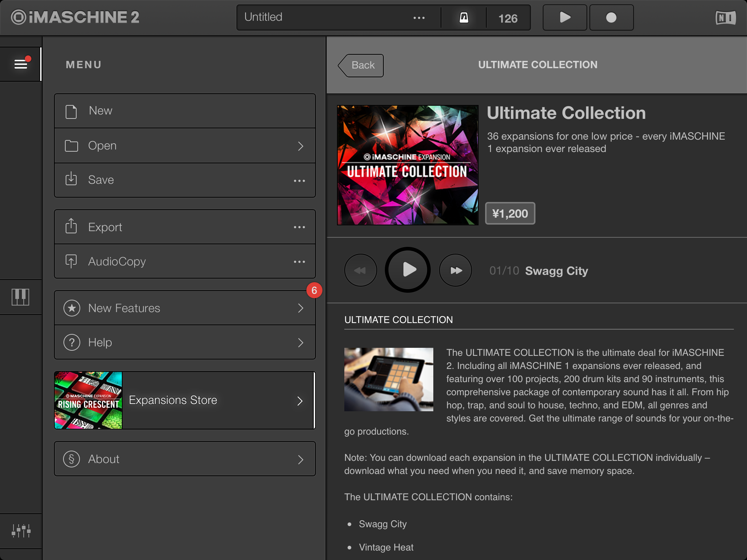The height and width of the screenshot is (560, 747).
Task: Click Vintage Heat in the contents list
Action: pyautogui.click(x=386, y=547)
